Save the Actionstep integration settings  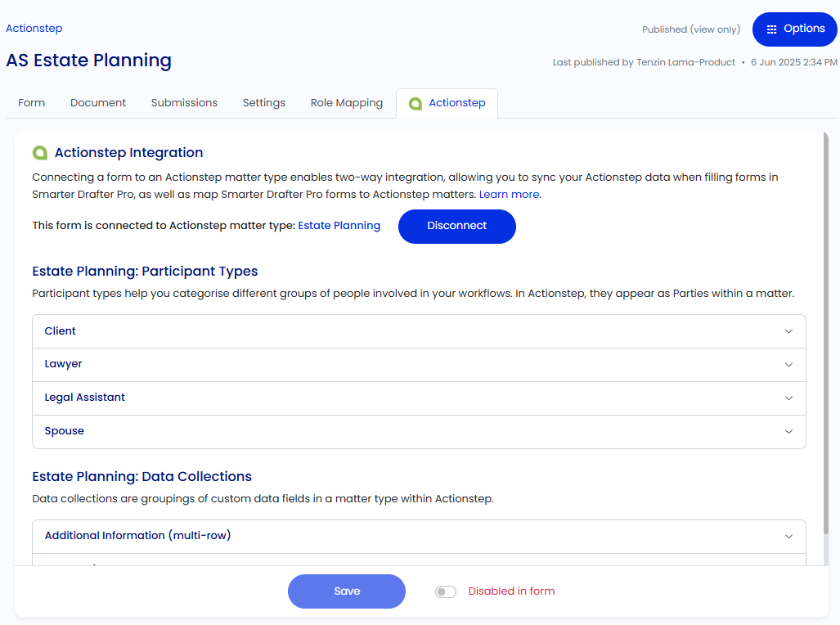347,591
